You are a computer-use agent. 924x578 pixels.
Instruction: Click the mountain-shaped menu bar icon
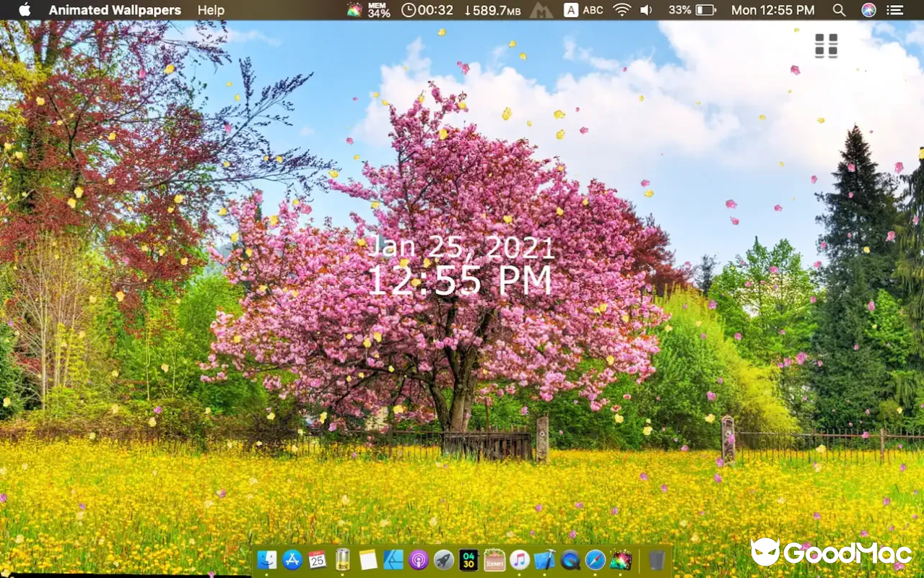tap(541, 10)
